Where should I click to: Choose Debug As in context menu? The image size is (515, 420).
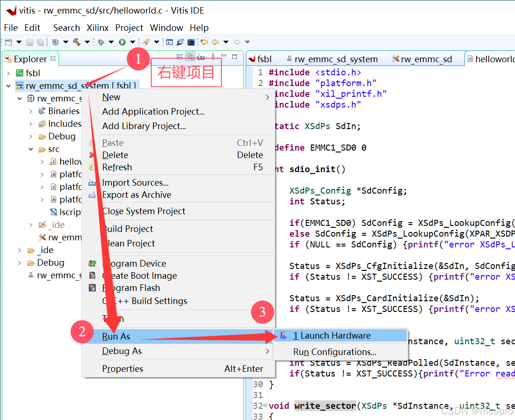click(x=178, y=351)
